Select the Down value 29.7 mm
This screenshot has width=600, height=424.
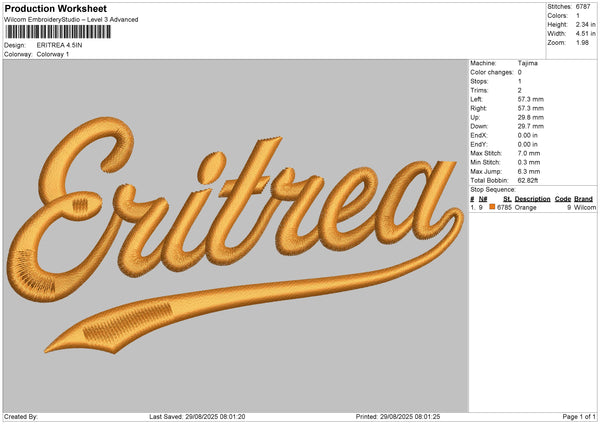click(x=531, y=126)
